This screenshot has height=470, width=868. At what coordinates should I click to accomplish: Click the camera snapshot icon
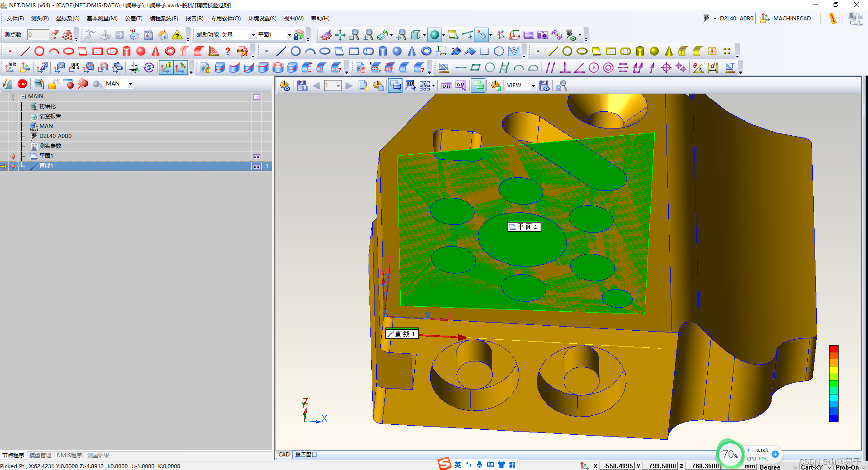tap(542, 35)
